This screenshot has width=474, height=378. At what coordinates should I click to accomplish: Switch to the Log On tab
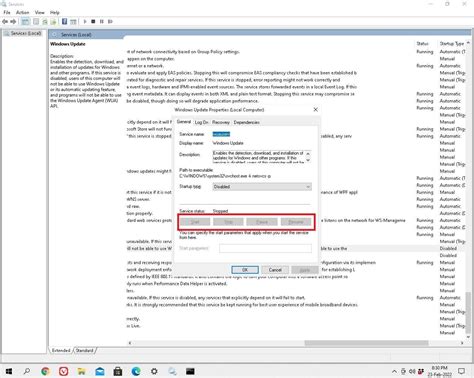click(201, 122)
